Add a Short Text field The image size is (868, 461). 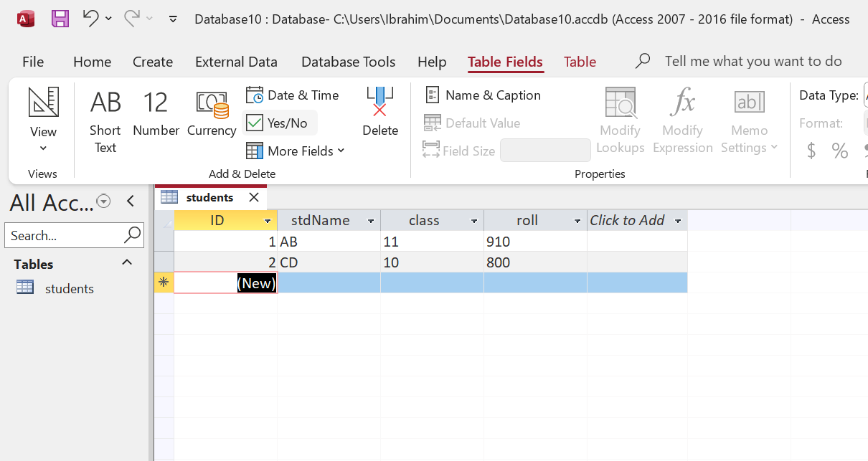pos(105,120)
